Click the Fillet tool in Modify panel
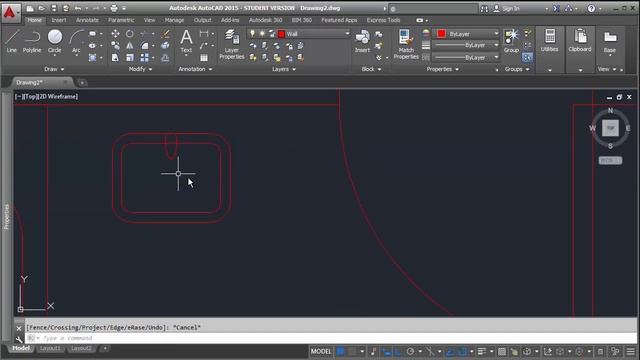 pyautogui.click(x=144, y=46)
